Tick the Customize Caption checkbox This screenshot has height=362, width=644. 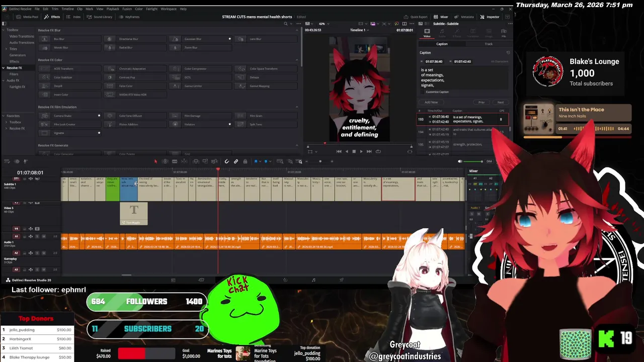point(423,92)
